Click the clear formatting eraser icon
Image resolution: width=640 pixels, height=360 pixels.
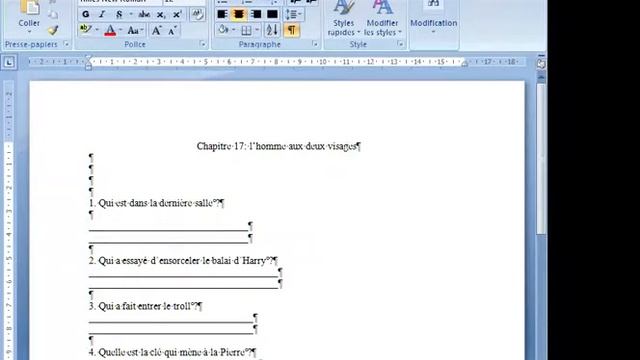198,15
